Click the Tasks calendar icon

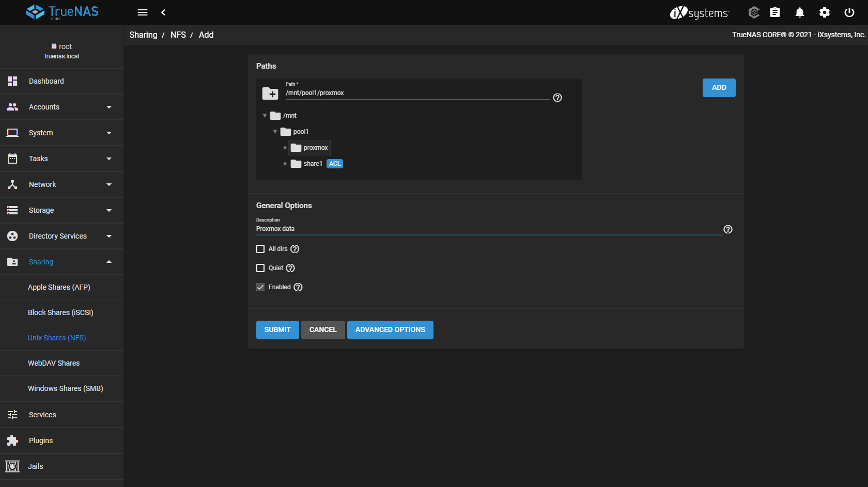pyautogui.click(x=12, y=159)
